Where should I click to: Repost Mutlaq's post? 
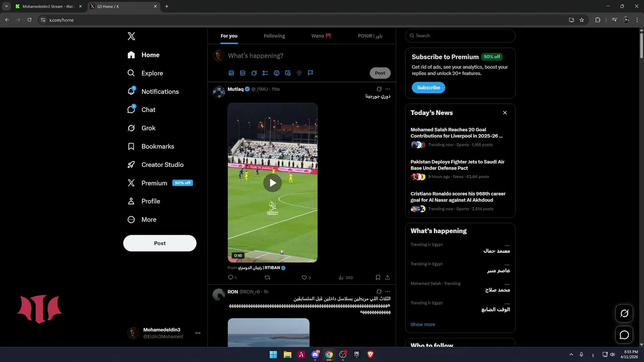pos(267,278)
